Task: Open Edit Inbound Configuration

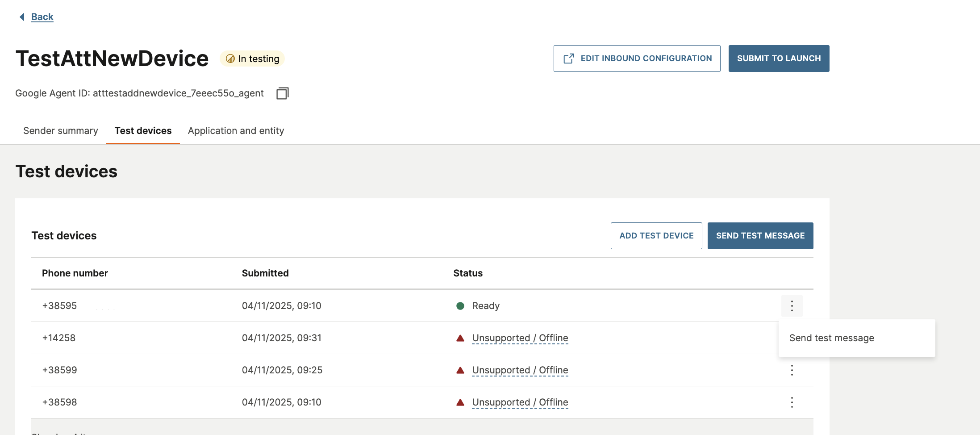Action: coord(637,59)
